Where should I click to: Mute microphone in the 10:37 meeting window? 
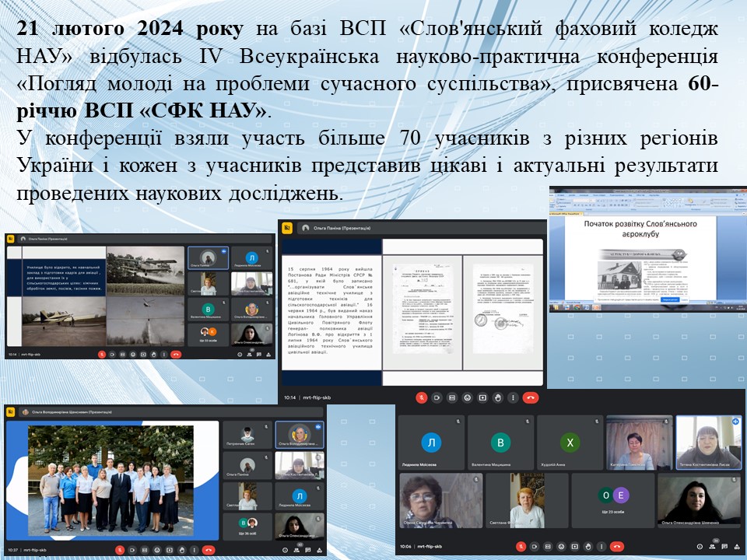click(120, 550)
